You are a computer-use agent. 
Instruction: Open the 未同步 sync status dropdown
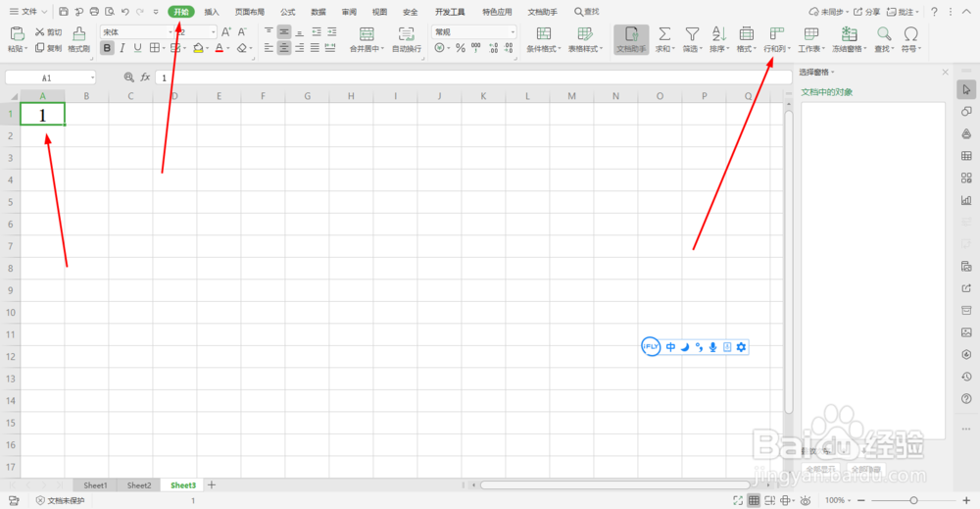[829, 12]
